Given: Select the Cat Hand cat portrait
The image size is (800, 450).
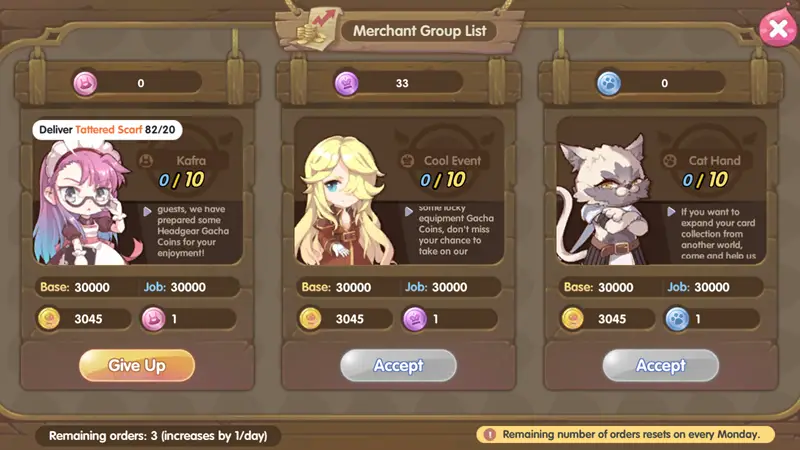Looking at the screenshot, I should (605, 199).
